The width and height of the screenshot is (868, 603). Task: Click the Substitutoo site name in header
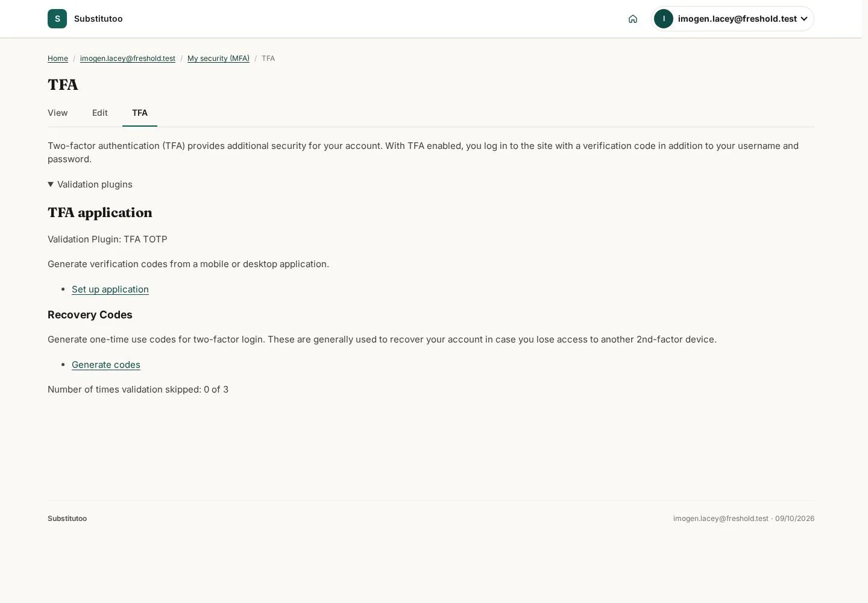(x=98, y=19)
